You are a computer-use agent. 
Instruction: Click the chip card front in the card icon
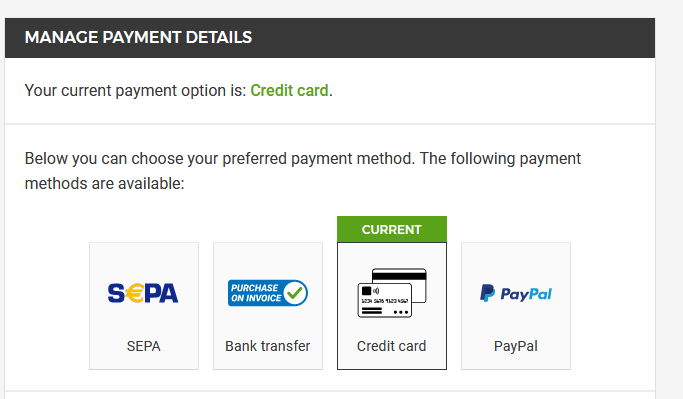385,300
